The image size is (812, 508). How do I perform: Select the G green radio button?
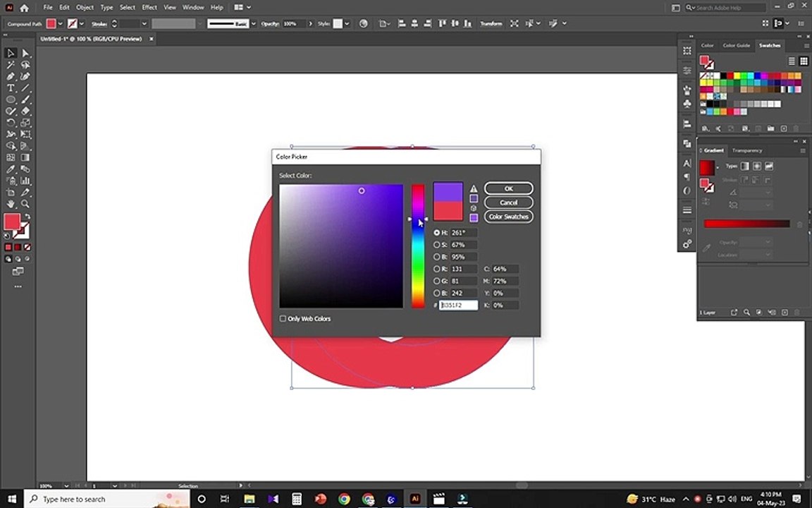point(436,281)
